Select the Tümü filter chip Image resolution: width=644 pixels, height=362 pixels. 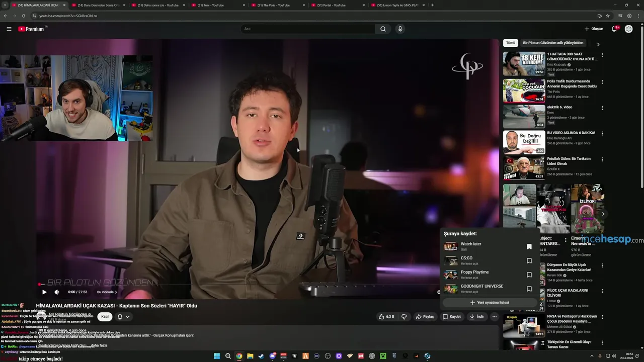510,43
